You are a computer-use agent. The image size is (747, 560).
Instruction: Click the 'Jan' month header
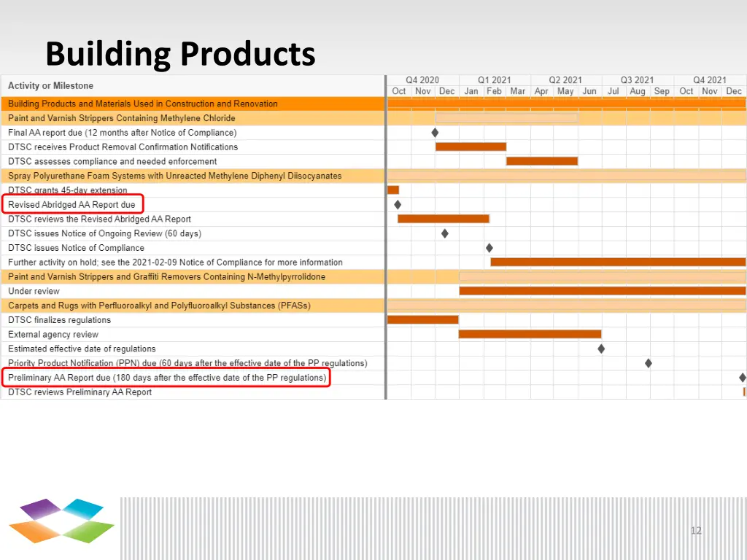[x=471, y=91]
